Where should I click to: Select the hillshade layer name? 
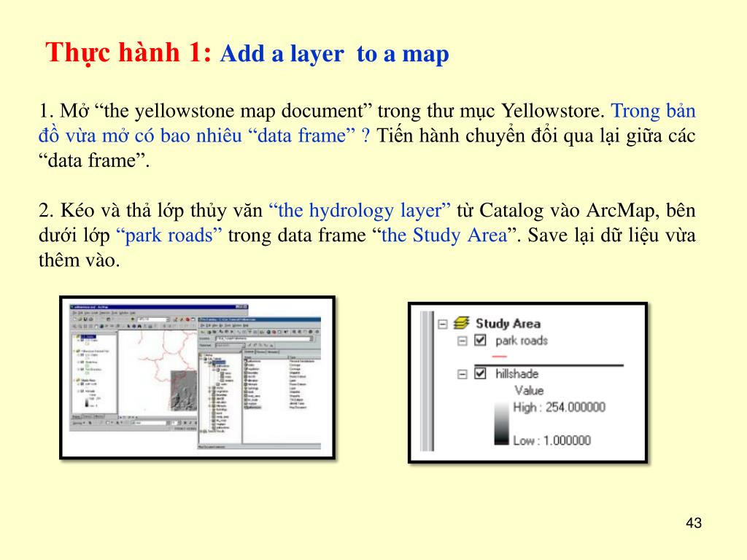click(517, 374)
